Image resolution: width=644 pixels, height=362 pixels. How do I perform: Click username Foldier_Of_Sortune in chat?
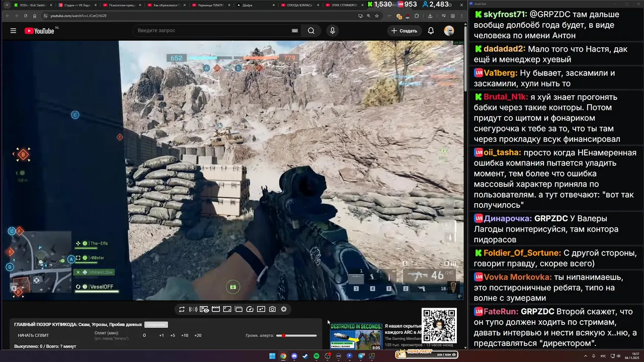point(522,253)
